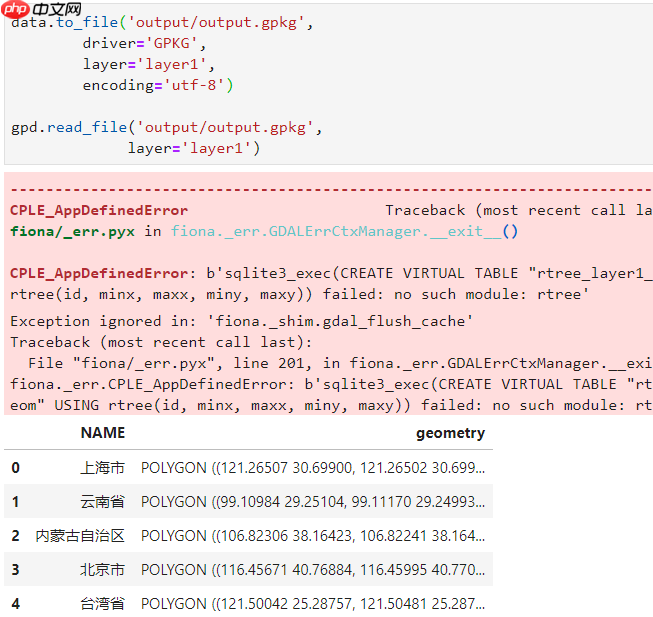Select the 云南省 name cell

coord(102,502)
